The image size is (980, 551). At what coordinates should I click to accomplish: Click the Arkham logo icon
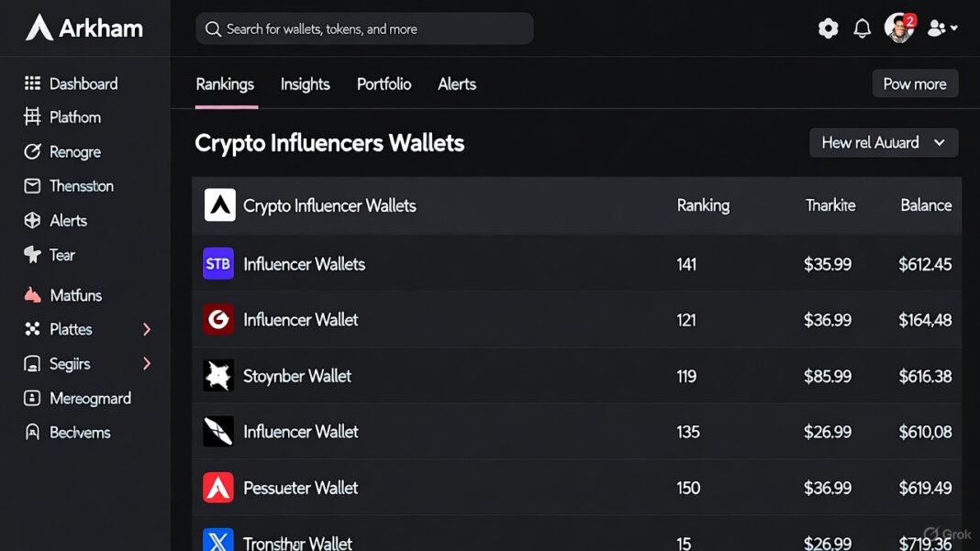(39, 28)
